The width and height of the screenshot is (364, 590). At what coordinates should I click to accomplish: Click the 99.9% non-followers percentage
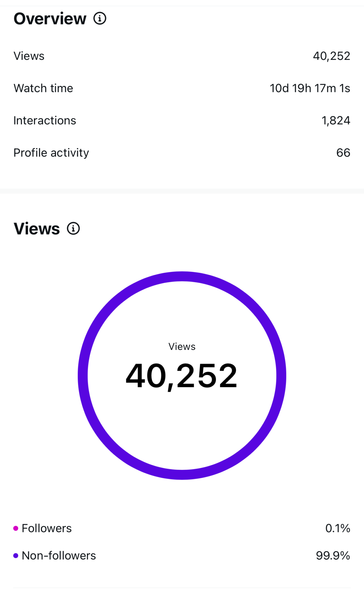[333, 556]
